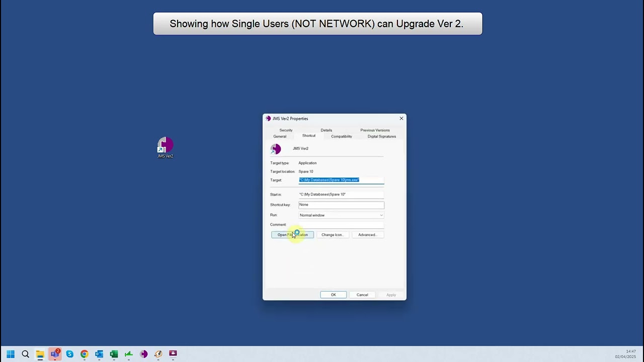Open Skype from the taskbar
The height and width of the screenshot is (362, 644).
pyautogui.click(x=69, y=354)
